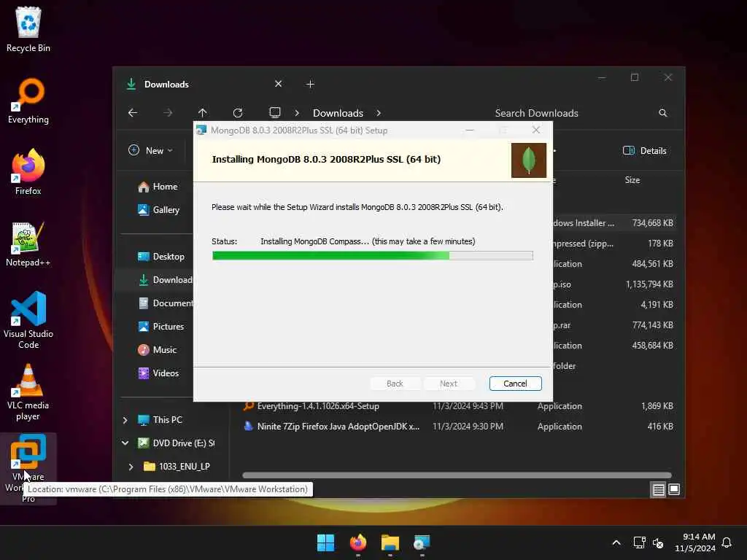Click the 1,135,794 KB size cell
The height and width of the screenshot is (560, 747).
click(649, 284)
